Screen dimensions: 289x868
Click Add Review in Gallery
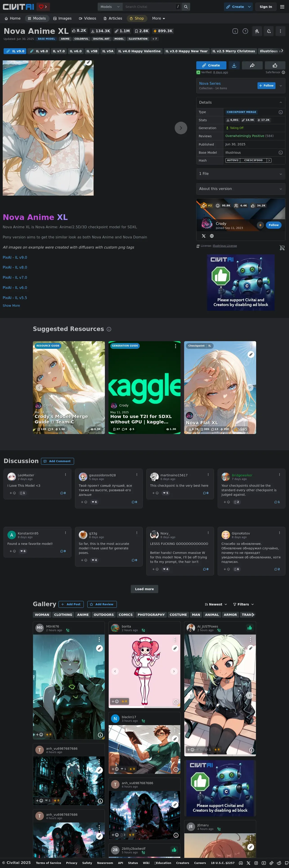tap(102, 605)
